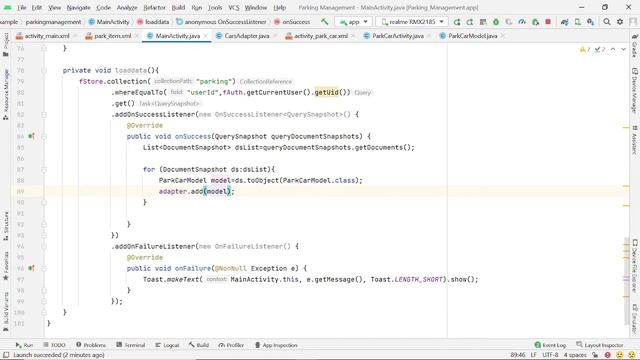The image size is (640, 360).
Task: Click the warnings count indicator
Action: 585,49
